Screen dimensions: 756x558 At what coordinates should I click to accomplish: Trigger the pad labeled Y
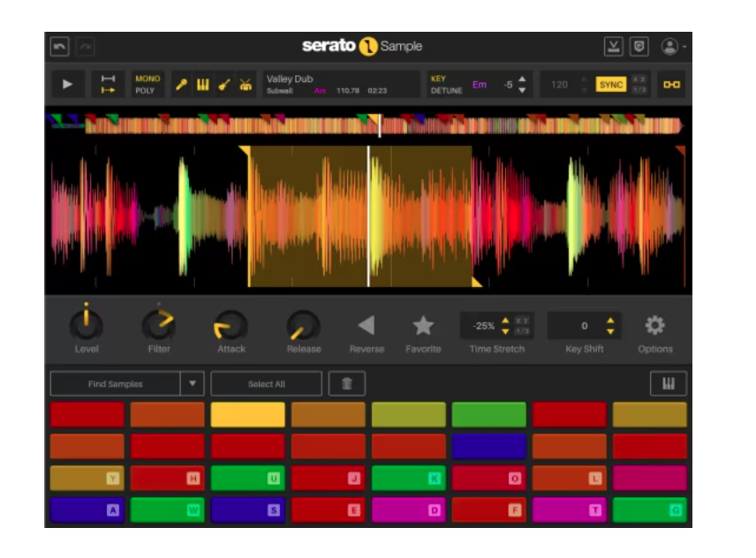[87, 479]
